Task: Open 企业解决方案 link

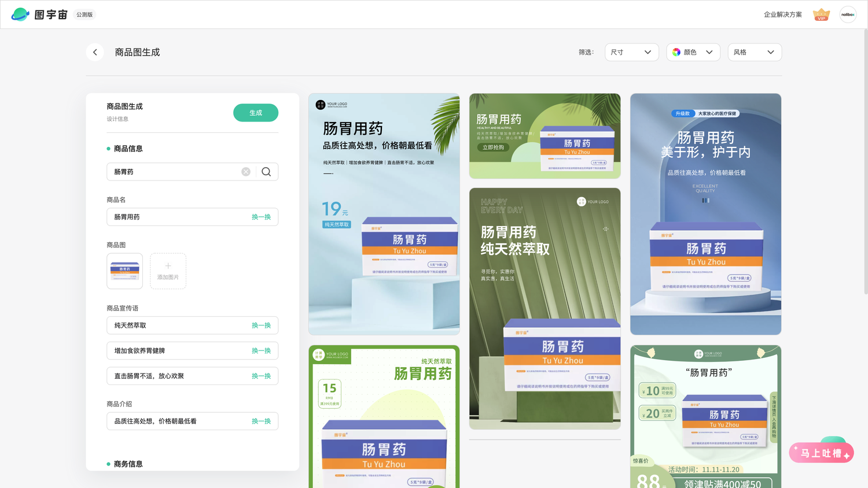Action: (783, 14)
